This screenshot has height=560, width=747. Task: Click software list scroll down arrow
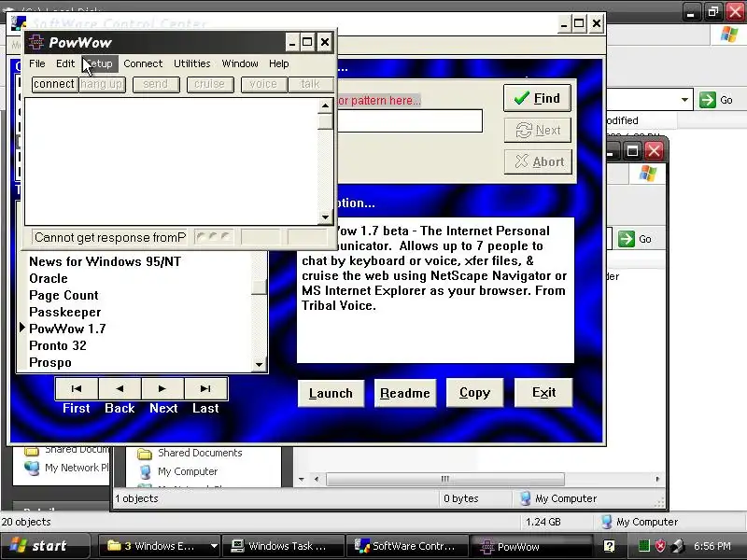(x=259, y=364)
